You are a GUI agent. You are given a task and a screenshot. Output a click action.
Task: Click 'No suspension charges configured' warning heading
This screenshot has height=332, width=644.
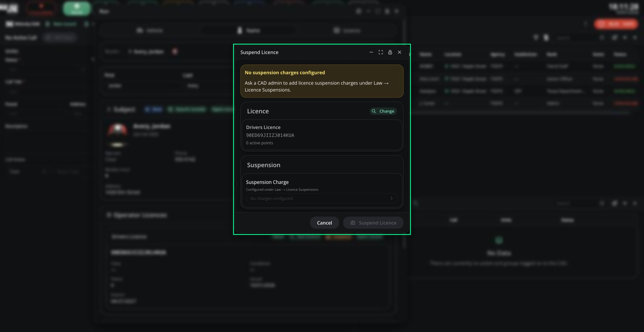(x=285, y=73)
